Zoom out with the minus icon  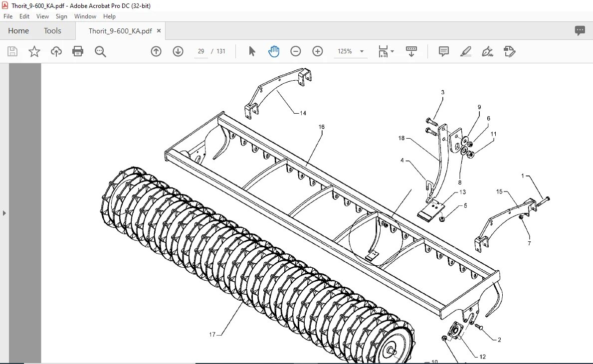(296, 51)
